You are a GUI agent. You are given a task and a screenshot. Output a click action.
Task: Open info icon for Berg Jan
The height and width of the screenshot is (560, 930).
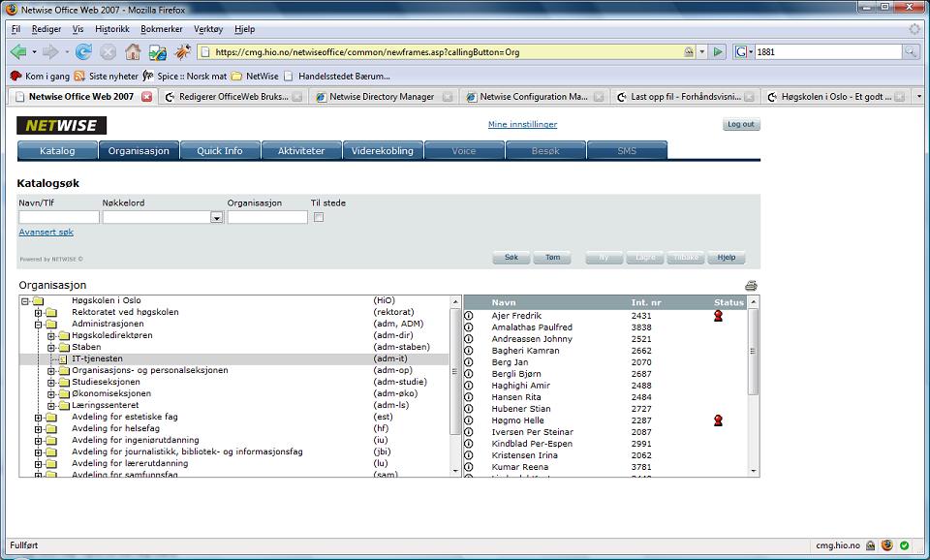pyautogui.click(x=469, y=361)
